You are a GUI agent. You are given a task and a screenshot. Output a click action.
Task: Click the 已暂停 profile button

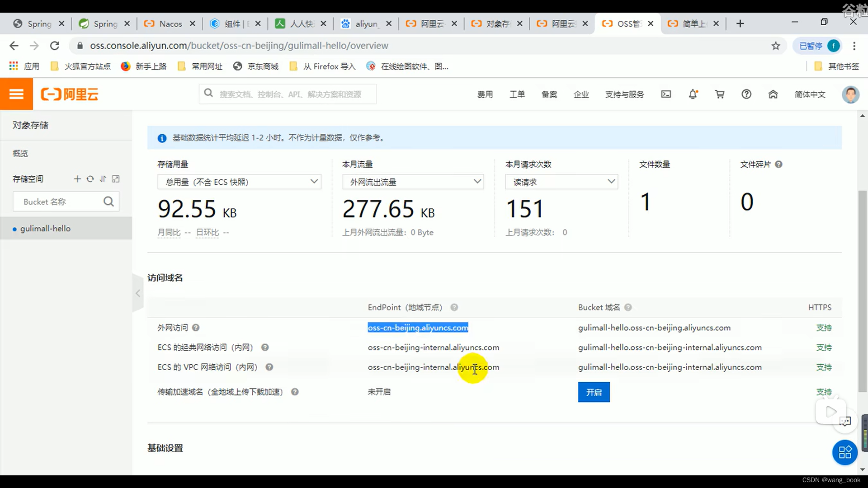pyautogui.click(x=817, y=46)
